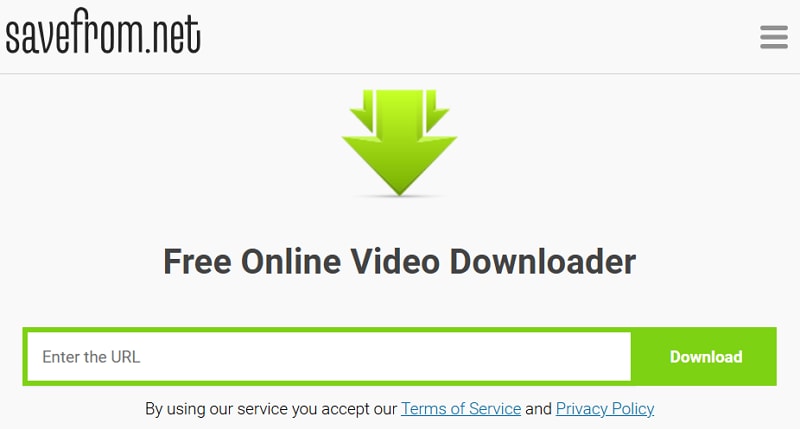Click the savefrom.net logo
800x429 pixels.
(103, 32)
